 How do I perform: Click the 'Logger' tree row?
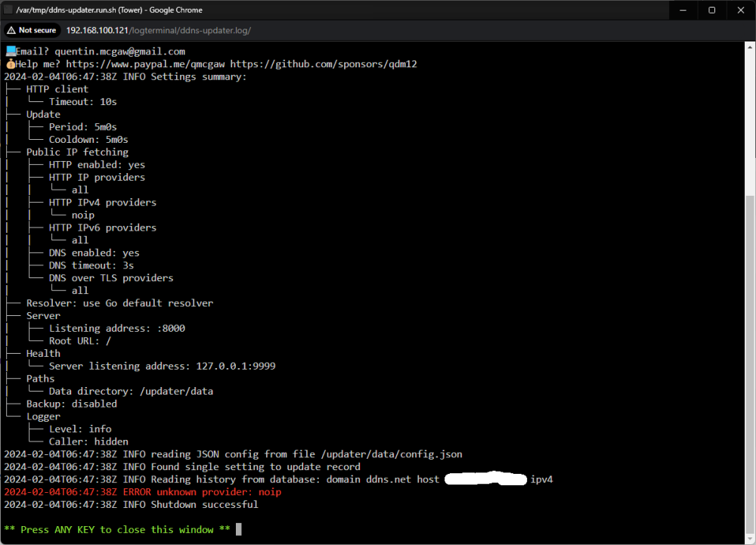pyautogui.click(x=43, y=416)
